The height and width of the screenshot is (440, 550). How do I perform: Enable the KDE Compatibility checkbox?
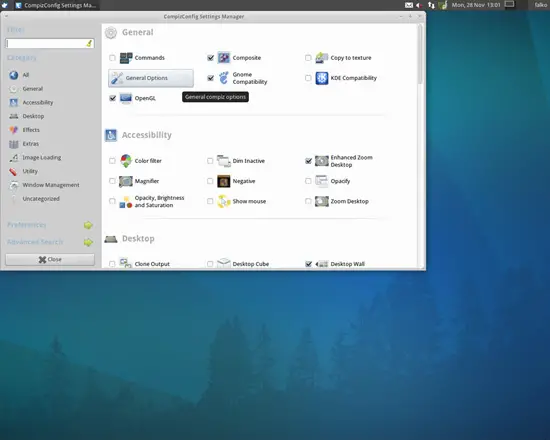[308, 78]
